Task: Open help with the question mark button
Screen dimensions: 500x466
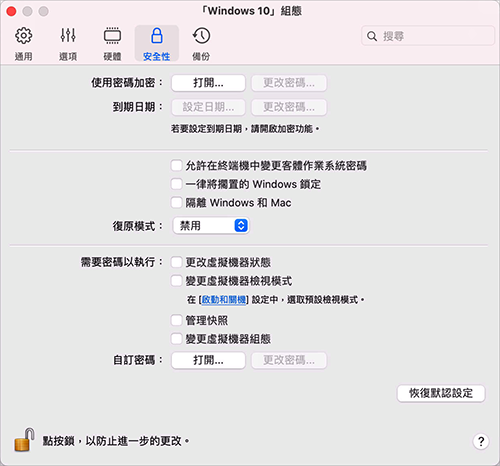Action: (x=481, y=441)
